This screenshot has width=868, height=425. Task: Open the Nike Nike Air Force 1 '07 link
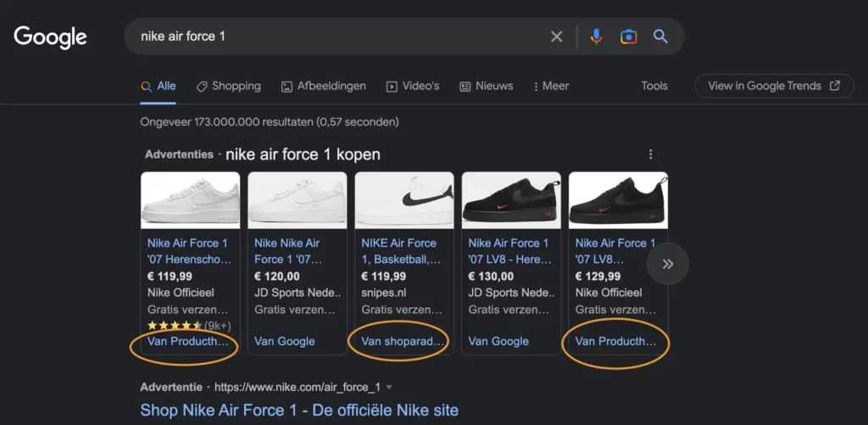point(288,251)
